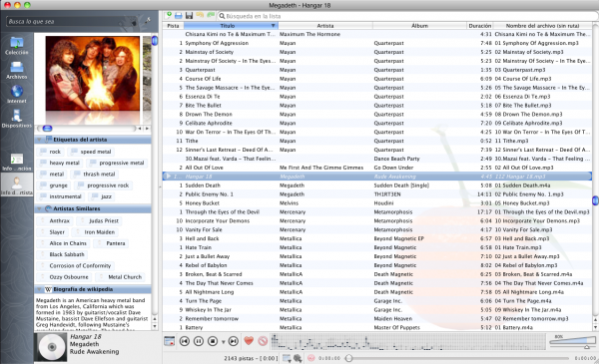Open the Dispositivos sidebar tab

(16, 119)
